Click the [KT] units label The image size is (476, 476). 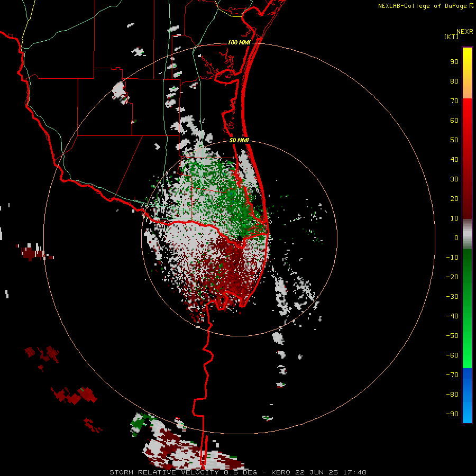click(x=451, y=36)
